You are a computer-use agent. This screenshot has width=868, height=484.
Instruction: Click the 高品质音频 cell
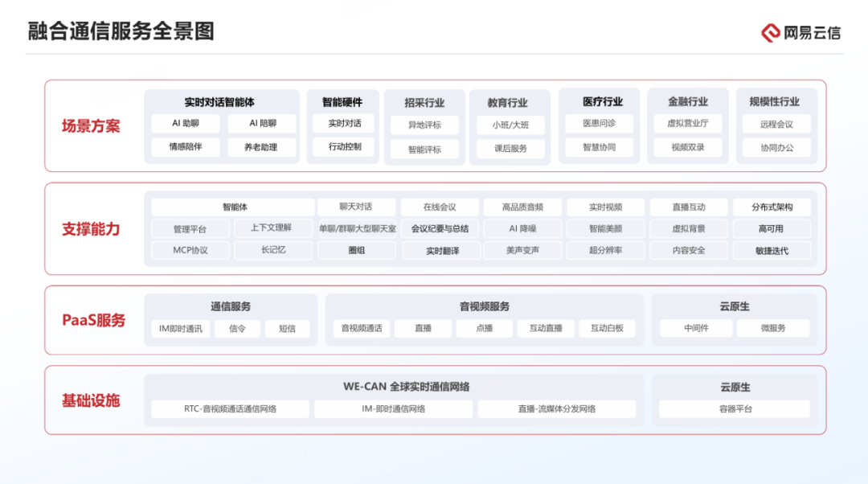coord(522,207)
